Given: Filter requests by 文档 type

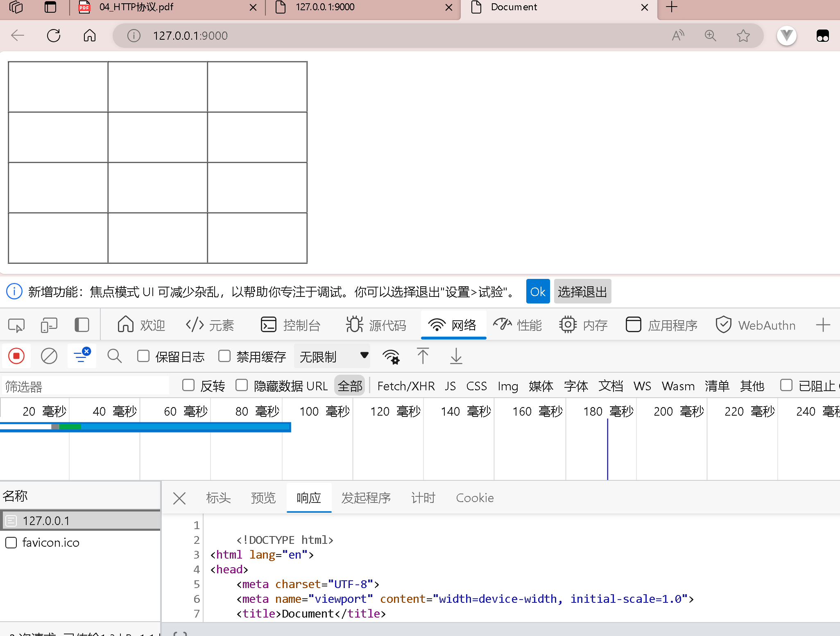Looking at the screenshot, I should 611,386.
